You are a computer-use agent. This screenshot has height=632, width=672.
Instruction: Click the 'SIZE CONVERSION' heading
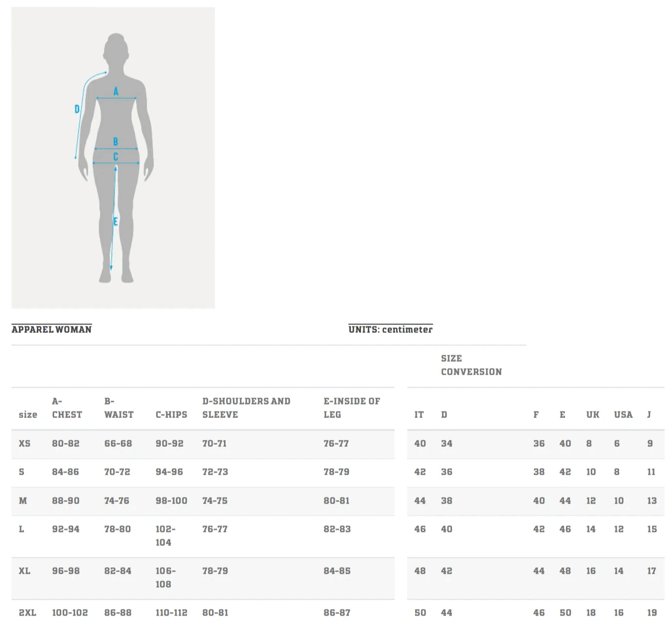(x=471, y=365)
